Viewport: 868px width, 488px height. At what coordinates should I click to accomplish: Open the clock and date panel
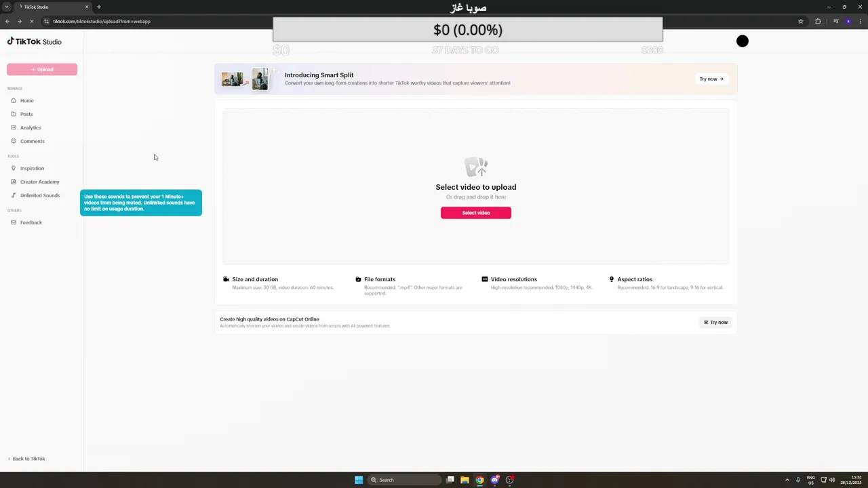pos(851,480)
